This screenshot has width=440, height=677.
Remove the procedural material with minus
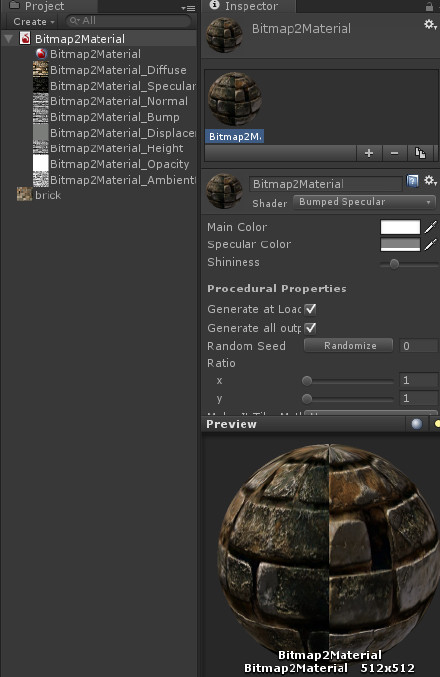click(394, 153)
